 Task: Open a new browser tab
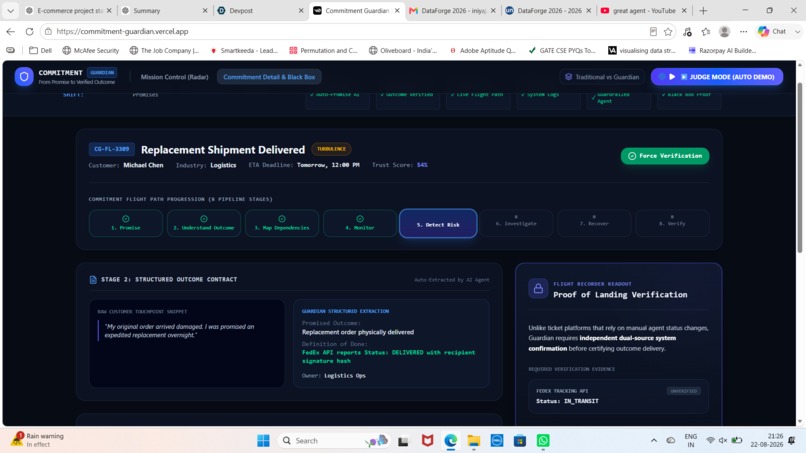(703, 10)
